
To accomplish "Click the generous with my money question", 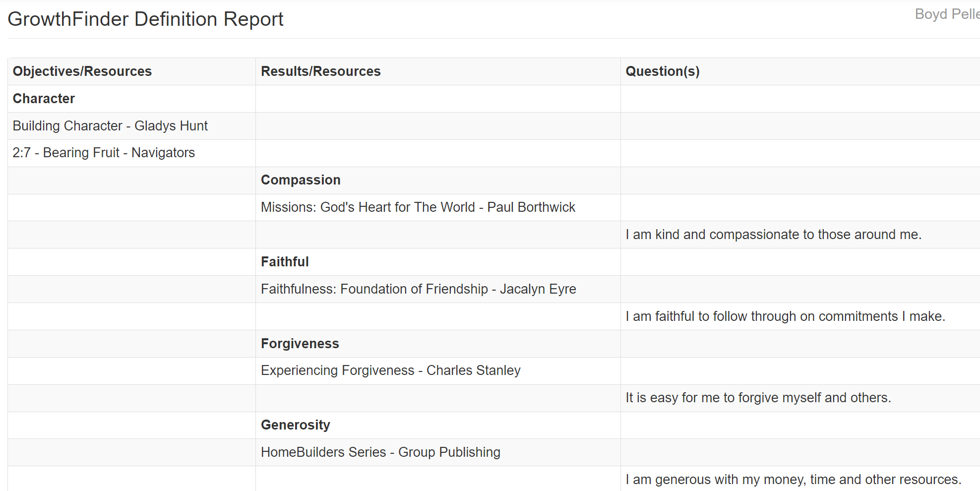I will pos(794,480).
